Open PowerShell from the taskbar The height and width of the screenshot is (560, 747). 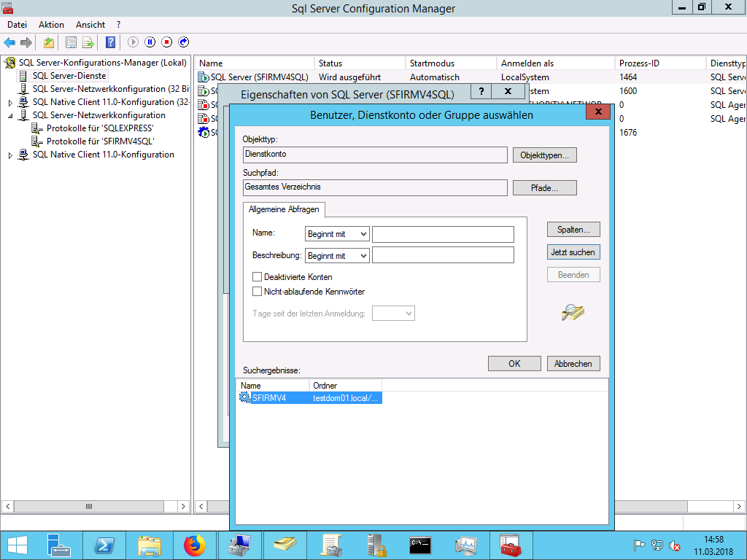(x=104, y=545)
